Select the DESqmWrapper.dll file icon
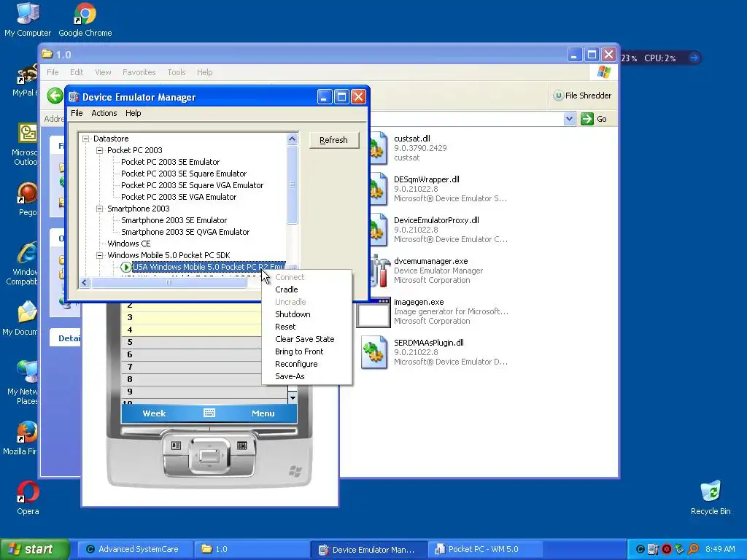This screenshot has width=747, height=560. (379, 189)
